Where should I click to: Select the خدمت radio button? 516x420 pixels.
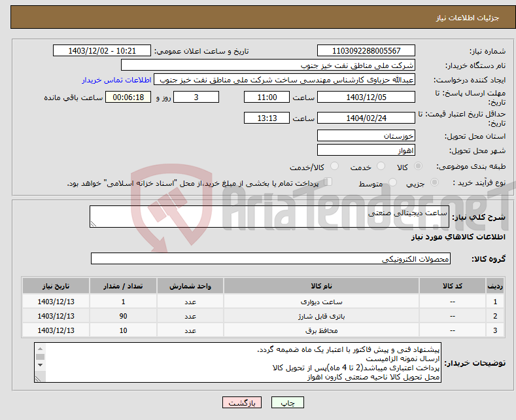(381, 166)
